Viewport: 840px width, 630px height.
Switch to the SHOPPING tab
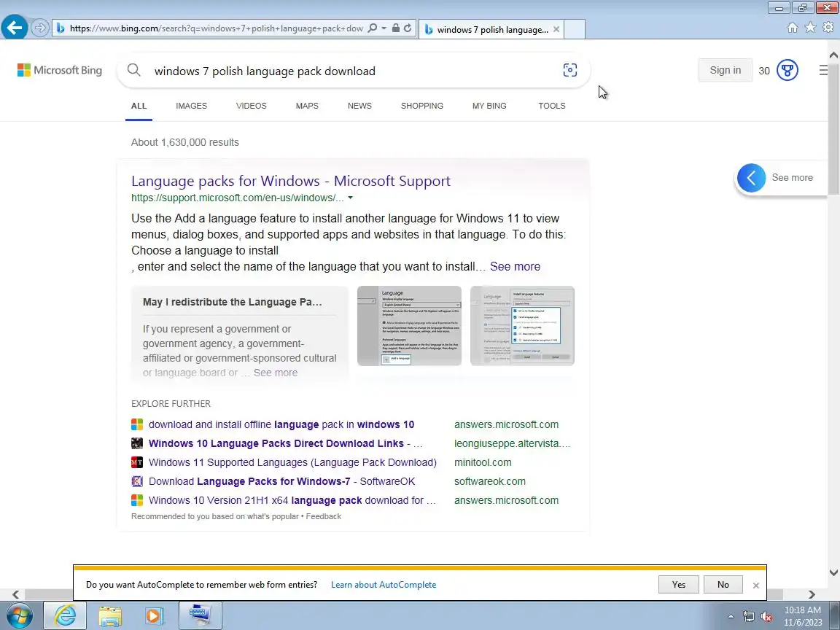pyautogui.click(x=422, y=106)
